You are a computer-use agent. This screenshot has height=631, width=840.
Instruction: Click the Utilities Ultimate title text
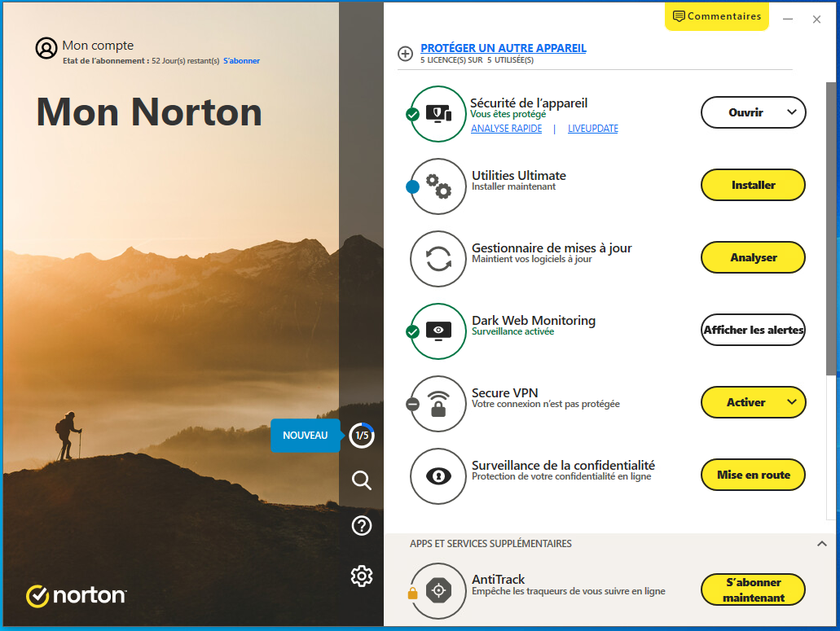click(x=518, y=176)
